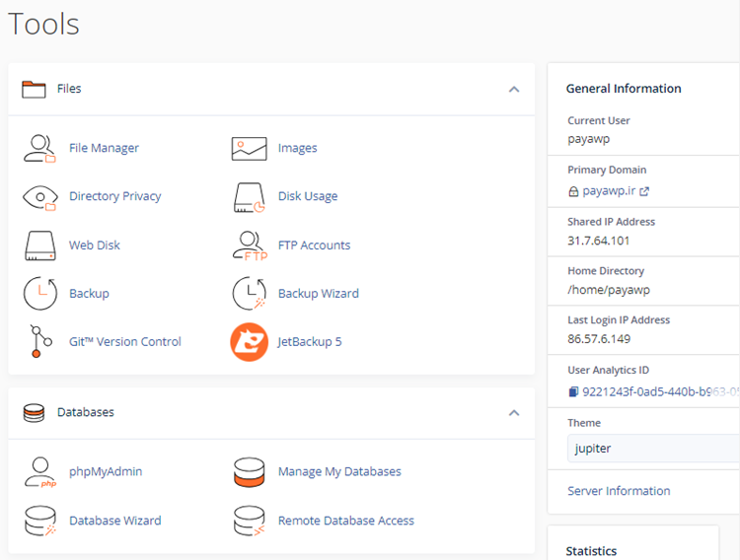Click the FTP Accounts icon
Screen dimensions: 740x560
coord(249,245)
